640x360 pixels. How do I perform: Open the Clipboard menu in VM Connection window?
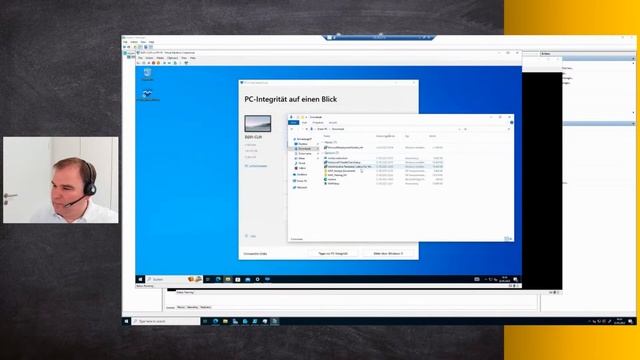[x=173, y=58]
